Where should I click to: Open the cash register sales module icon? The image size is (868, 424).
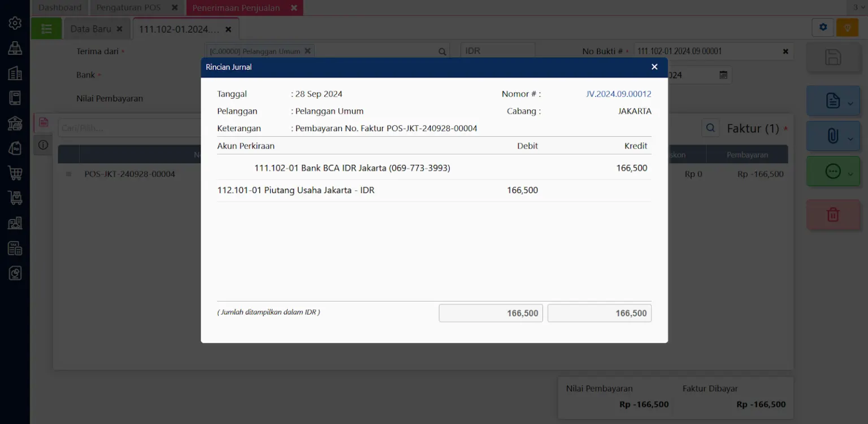click(x=15, y=48)
